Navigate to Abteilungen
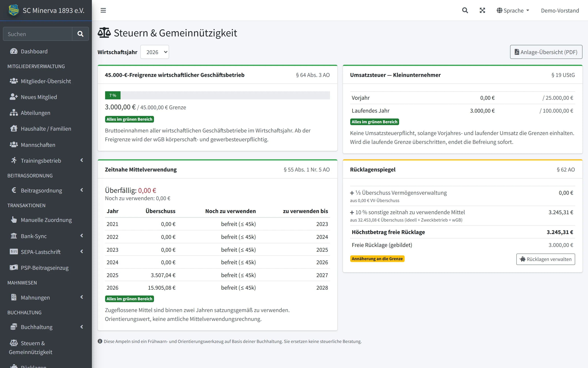This screenshot has width=588, height=368. pyautogui.click(x=46, y=113)
